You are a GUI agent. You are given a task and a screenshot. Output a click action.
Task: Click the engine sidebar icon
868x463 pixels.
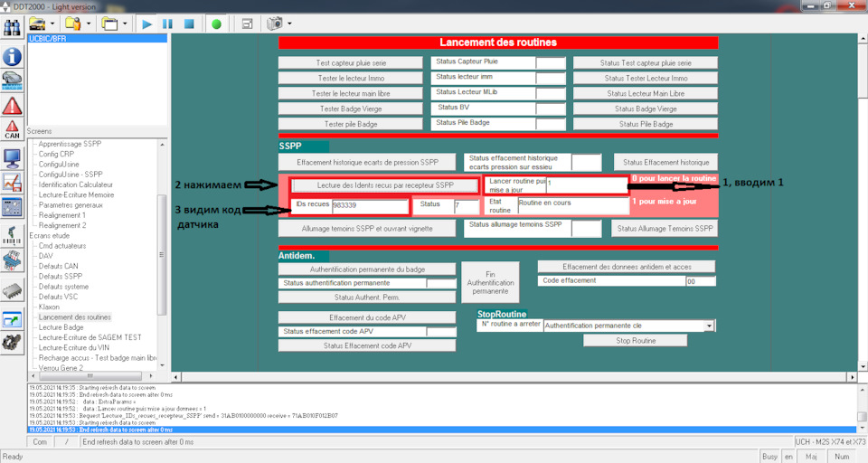(12, 342)
